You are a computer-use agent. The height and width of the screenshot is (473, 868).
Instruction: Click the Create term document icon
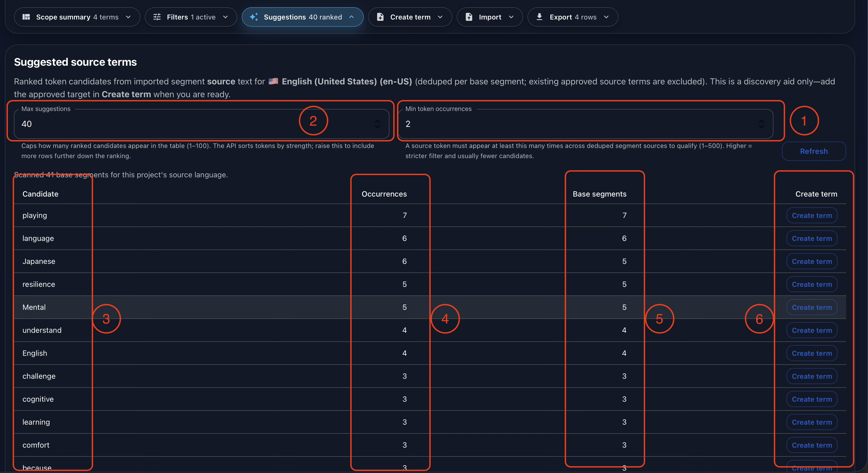pos(380,17)
